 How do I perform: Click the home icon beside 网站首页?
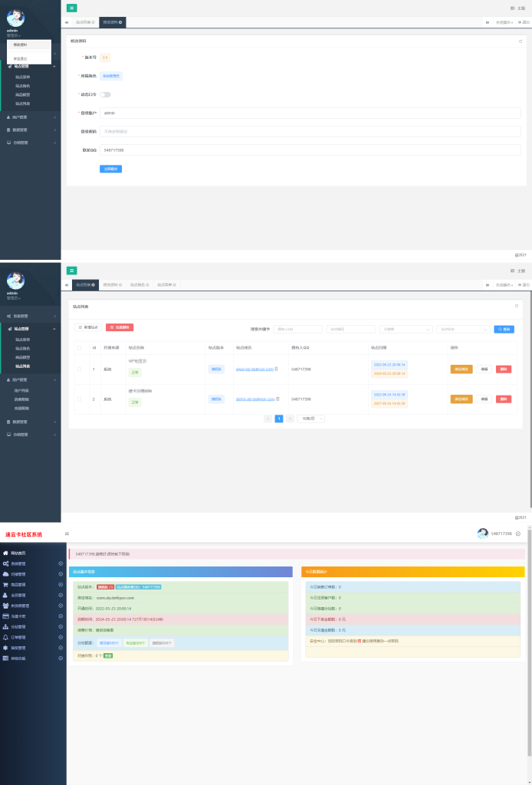click(5, 553)
